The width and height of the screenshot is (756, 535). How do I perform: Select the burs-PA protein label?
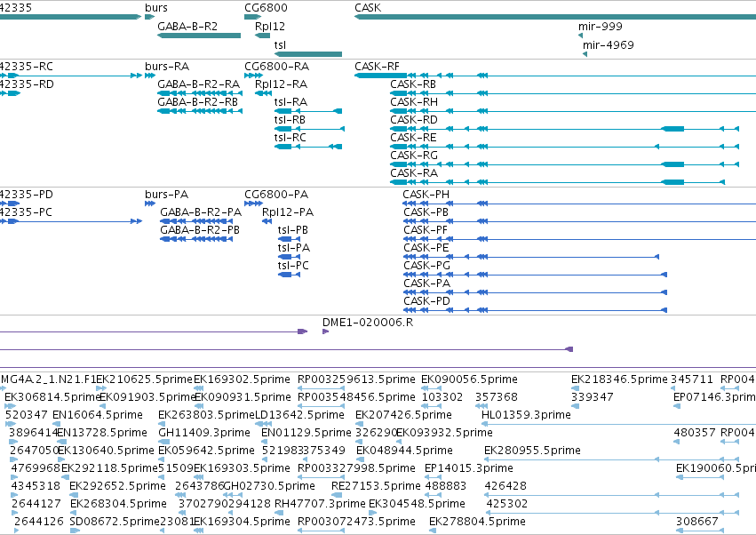(166, 195)
